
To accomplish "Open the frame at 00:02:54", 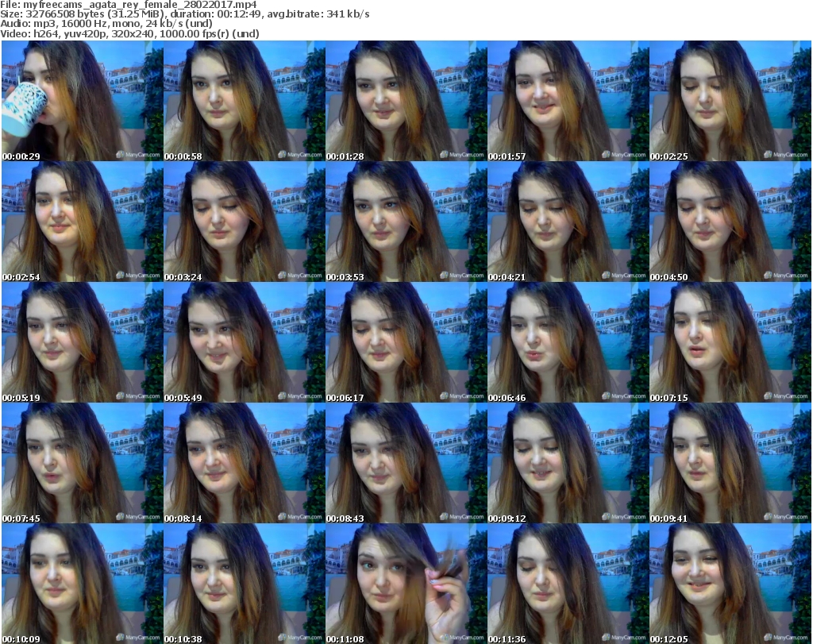I will pyautogui.click(x=83, y=222).
